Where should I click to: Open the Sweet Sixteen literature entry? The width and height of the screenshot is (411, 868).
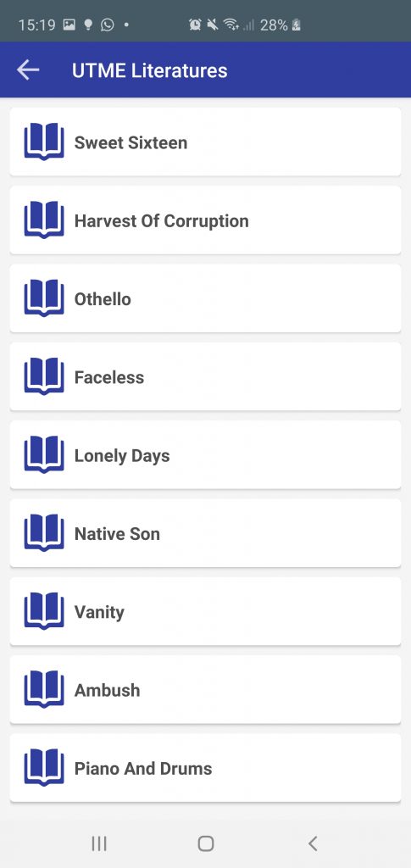205,142
